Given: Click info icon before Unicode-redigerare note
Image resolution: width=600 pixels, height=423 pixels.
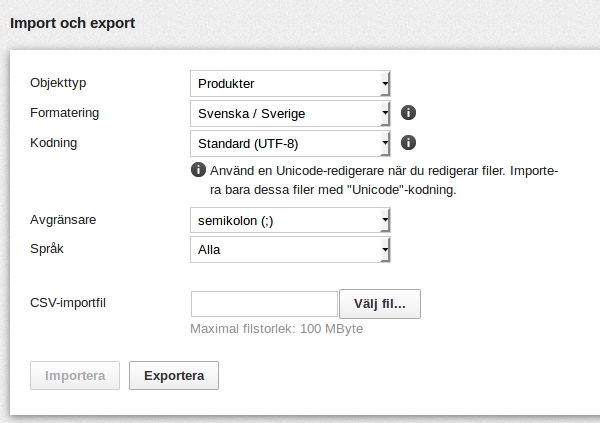Looking at the screenshot, I should 198,170.
